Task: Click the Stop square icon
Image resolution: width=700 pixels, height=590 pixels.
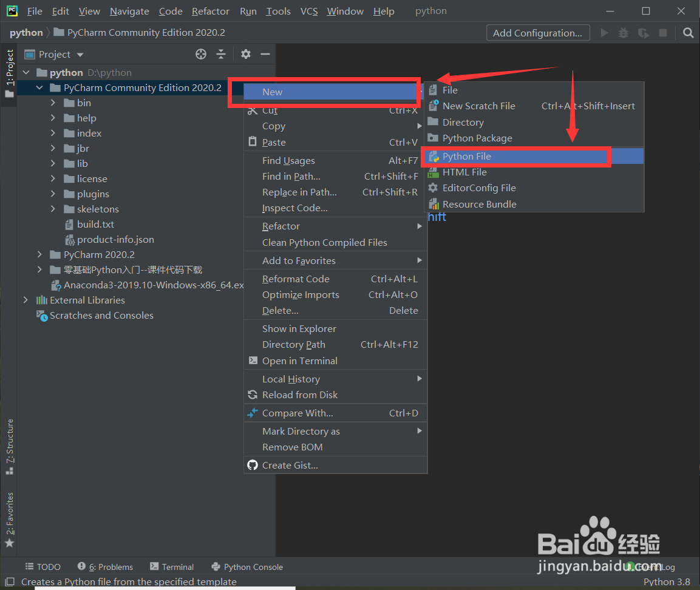Action: (x=663, y=33)
